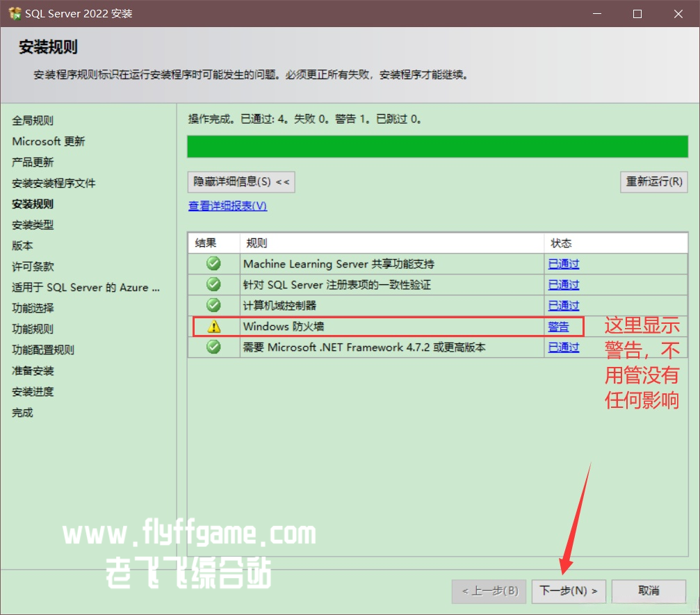Open 已通过 status link for Machine Learning Server
700x615 pixels.
click(563, 264)
